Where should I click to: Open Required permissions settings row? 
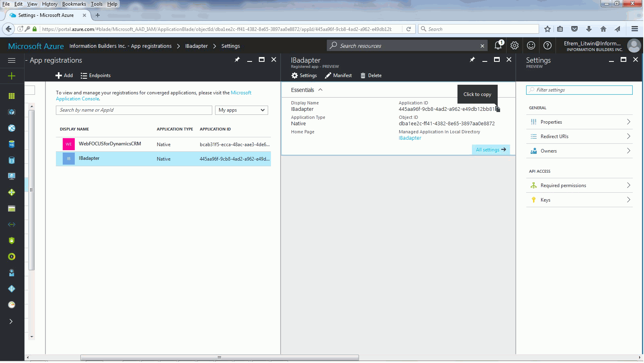[579, 186]
